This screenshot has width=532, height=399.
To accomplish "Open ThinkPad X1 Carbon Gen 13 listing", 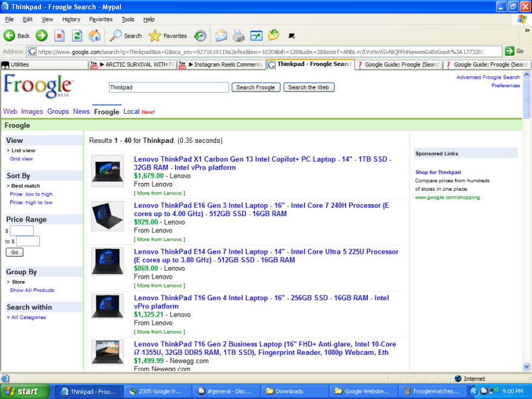I will [x=263, y=163].
